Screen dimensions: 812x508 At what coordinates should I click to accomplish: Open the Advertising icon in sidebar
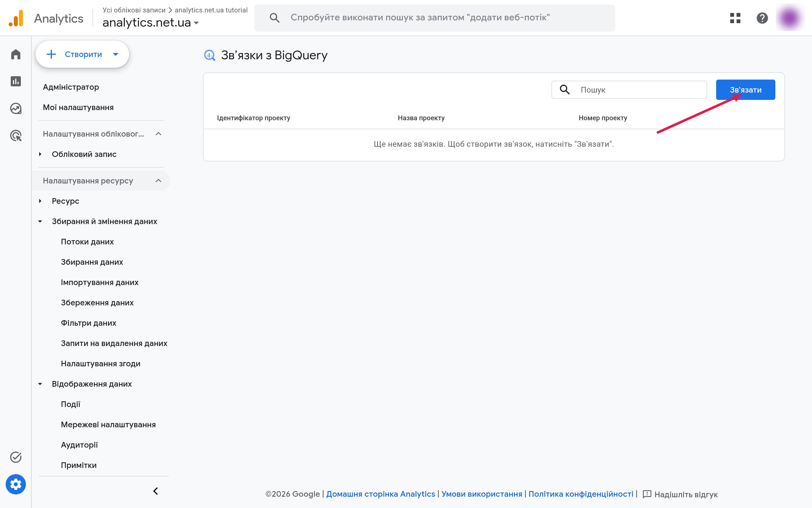[16, 136]
